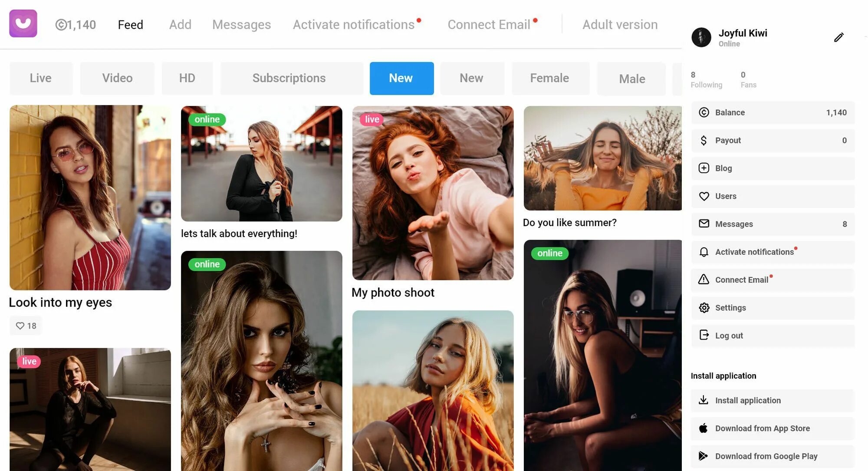Viewport: 868px width, 471px height.
Task: Expand the Subscriptions tab section
Action: [289, 78]
